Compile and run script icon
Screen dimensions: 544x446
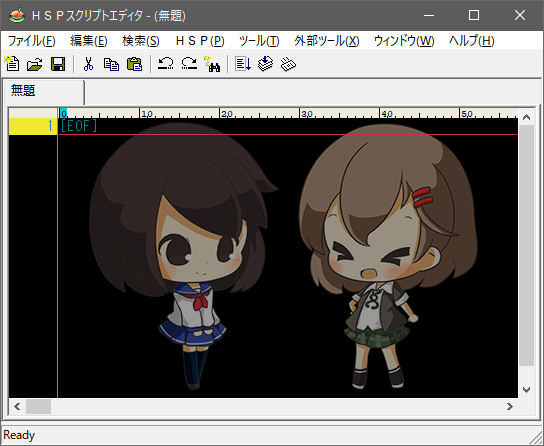[x=243, y=64]
